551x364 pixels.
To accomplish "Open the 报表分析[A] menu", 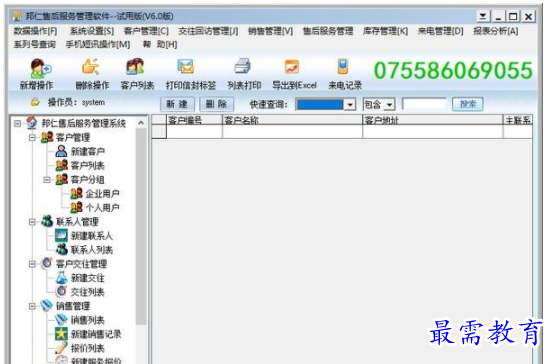I will pyautogui.click(x=495, y=31).
